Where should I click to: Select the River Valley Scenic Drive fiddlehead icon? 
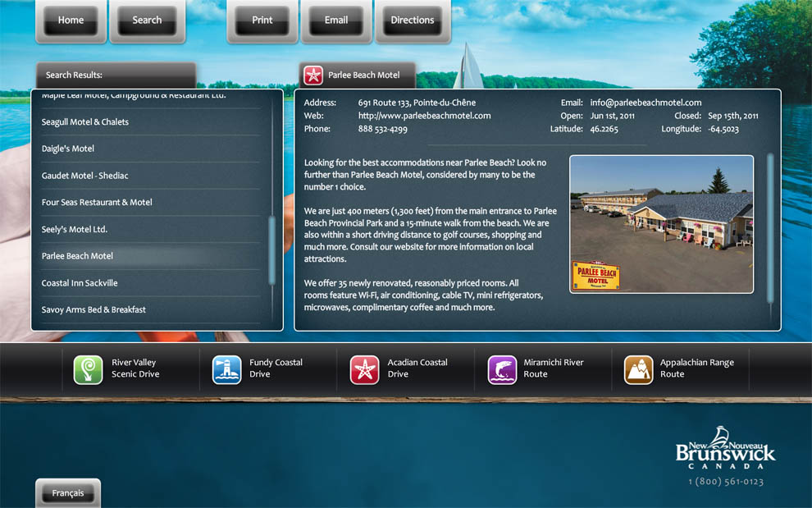[x=88, y=369]
